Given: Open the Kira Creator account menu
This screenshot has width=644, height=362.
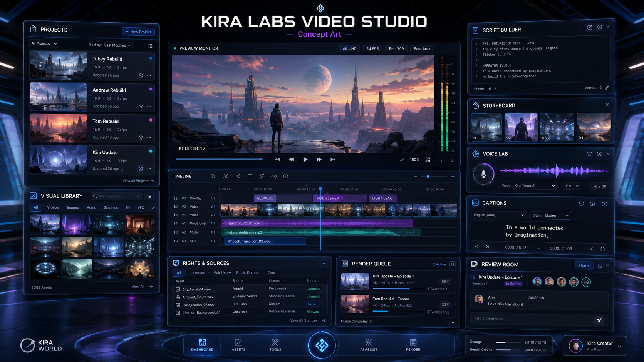Looking at the screenshot, I should (594, 346).
